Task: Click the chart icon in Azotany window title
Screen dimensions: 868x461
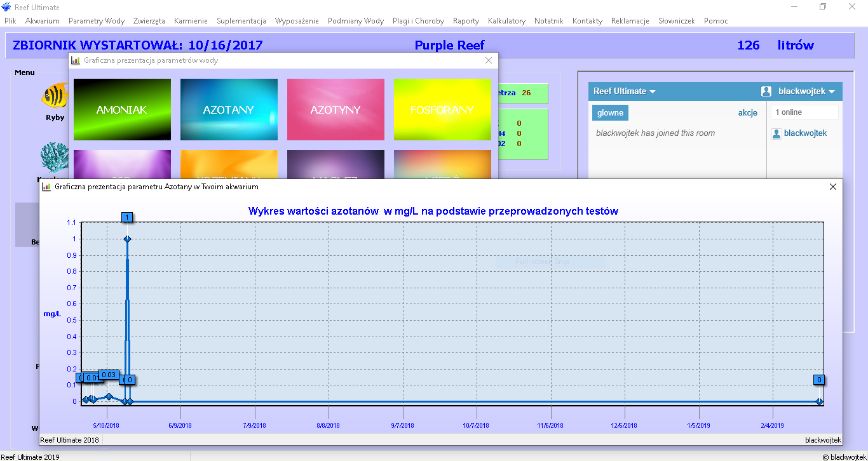Action: coord(46,187)
